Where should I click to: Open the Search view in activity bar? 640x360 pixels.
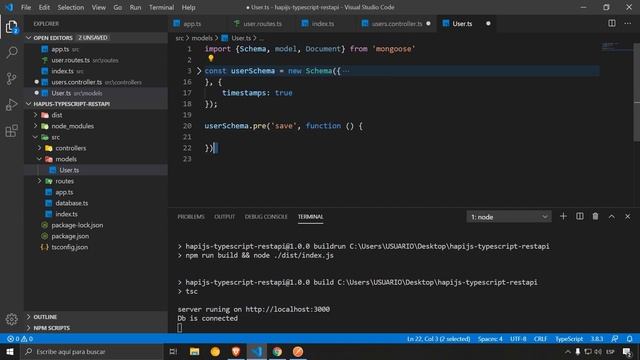tap(11, 52)
